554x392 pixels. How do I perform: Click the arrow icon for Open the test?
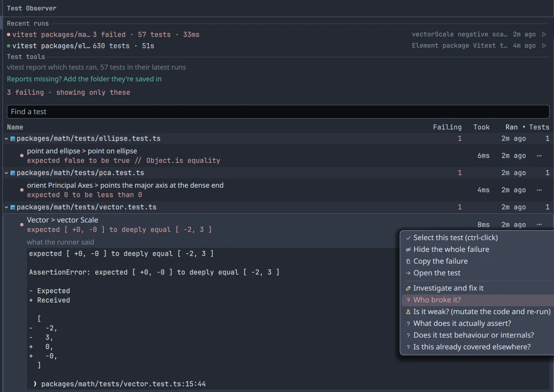click(x=408, y=273)
